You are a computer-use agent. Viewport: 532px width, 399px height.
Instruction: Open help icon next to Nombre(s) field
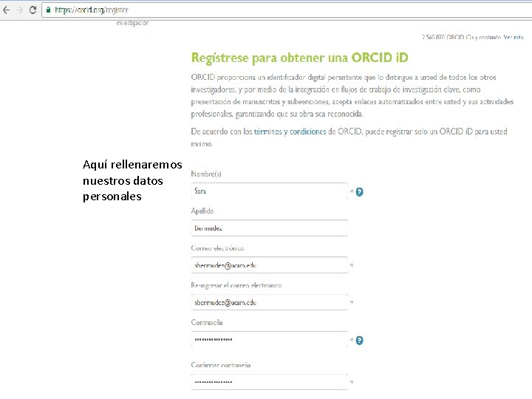(359, 192)
